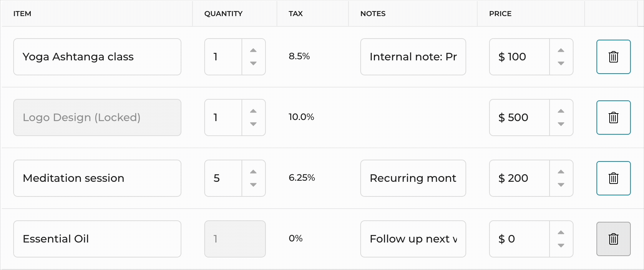
Task: Raise the $100 price using up arrow
Action: [561, 50]
